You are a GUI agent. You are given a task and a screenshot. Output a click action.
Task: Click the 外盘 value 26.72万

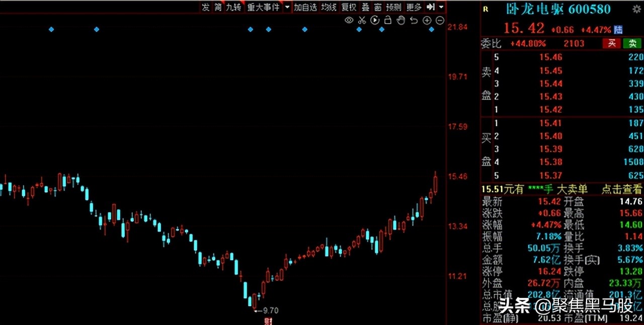click(544, 283)
